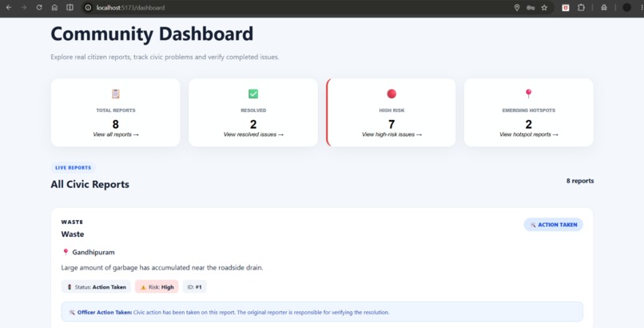
Task: Click the LIVE REPORTS badge
Action: (73, 168)
